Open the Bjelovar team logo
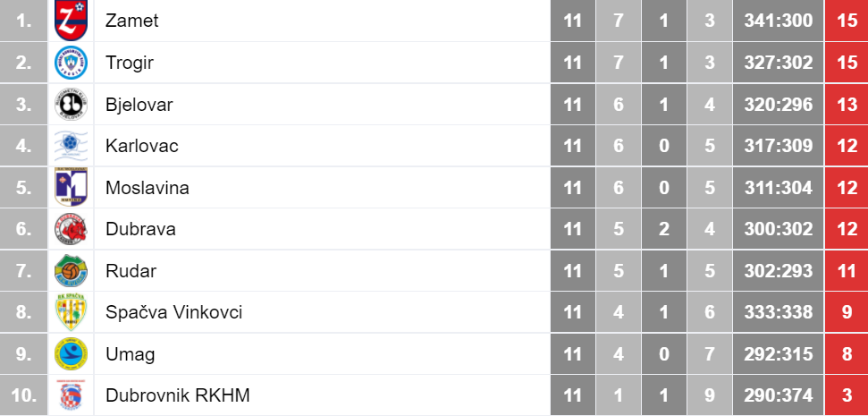Screen dimensions: 868x416 (x=71, y=104)
